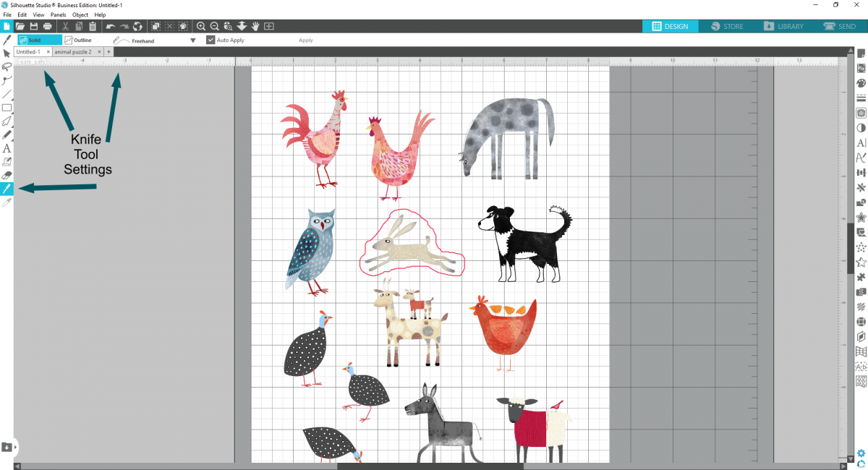This screenshot has height=470, width=868.
Task: Open the File menu
Action: [x=7, y=14]
